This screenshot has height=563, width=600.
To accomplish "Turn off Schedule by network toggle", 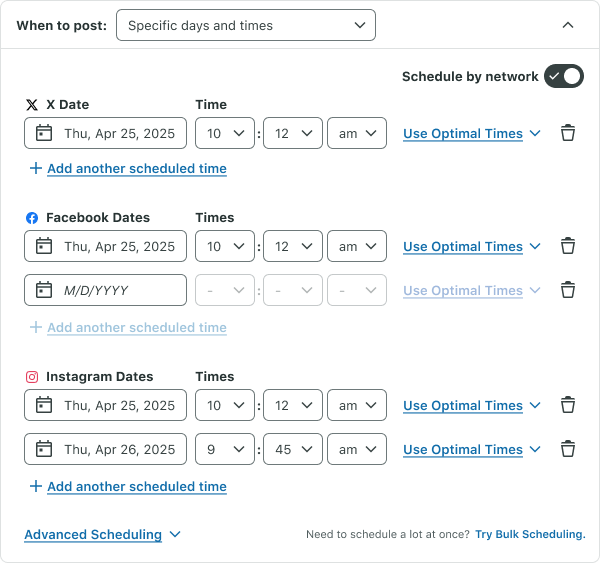I will tap(563, 76).
